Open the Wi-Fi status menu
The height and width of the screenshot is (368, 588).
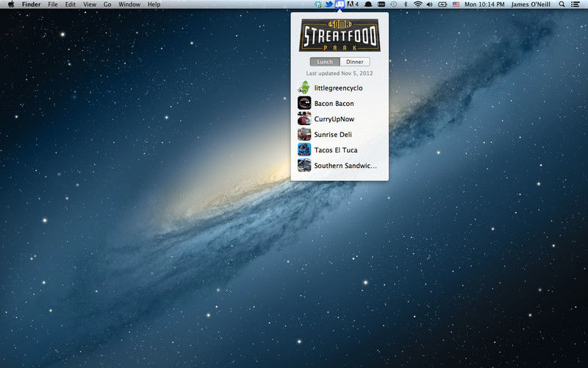(x=417, y=4)
